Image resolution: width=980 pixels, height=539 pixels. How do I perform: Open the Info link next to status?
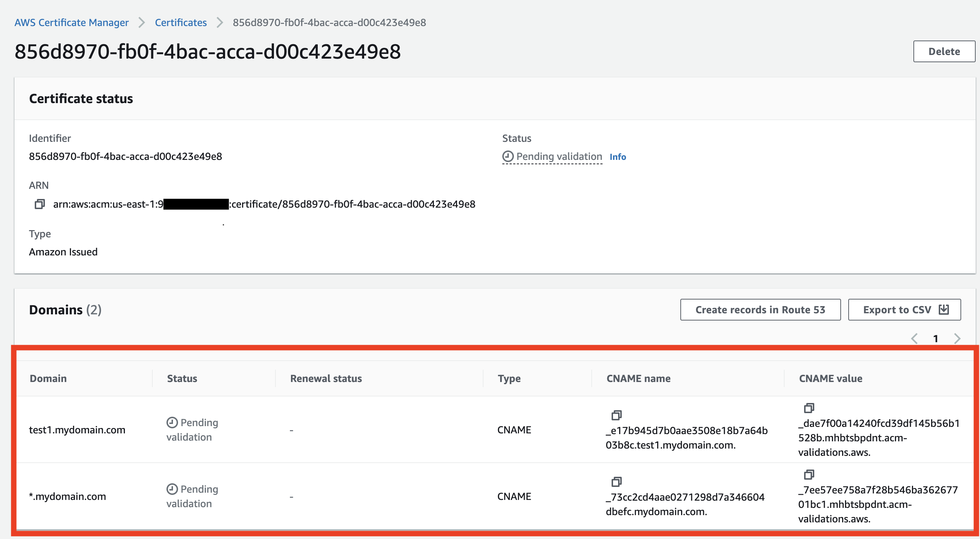point(617,157)
